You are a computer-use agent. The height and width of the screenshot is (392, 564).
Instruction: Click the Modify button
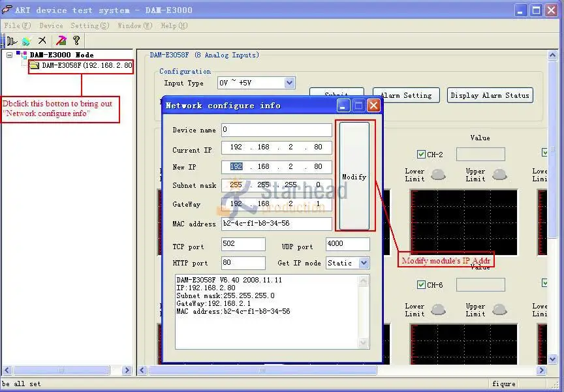[354, 176]
